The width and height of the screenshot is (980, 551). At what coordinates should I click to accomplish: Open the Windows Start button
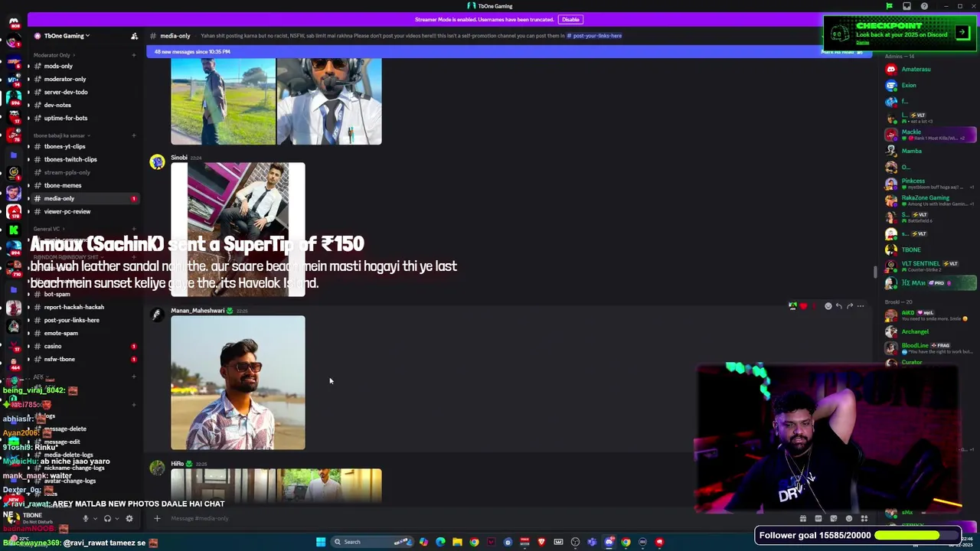[321, 542]
